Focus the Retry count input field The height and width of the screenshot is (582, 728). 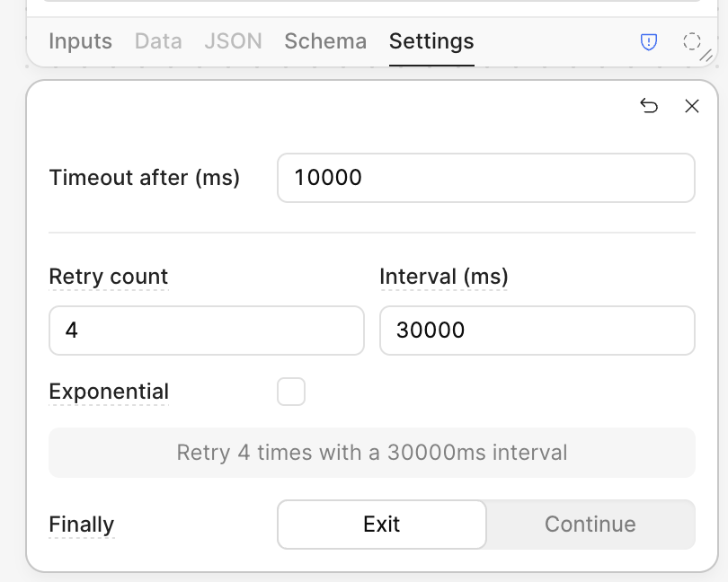tap(207, 331)
